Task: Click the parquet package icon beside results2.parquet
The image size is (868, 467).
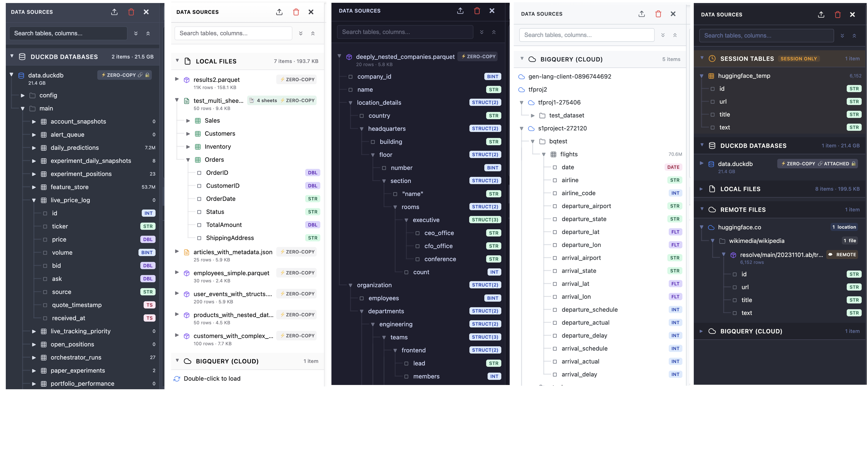Action: (x=187, y=80)
